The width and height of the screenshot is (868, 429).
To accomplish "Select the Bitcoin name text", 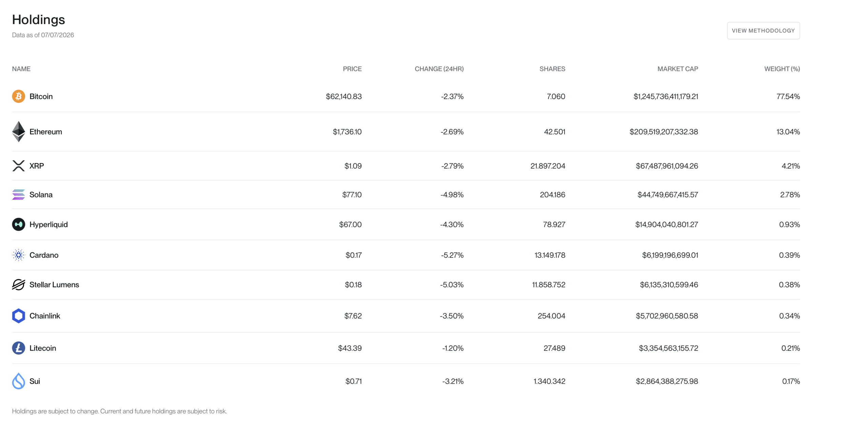I will pyautogui.click(x=41, y=96).
